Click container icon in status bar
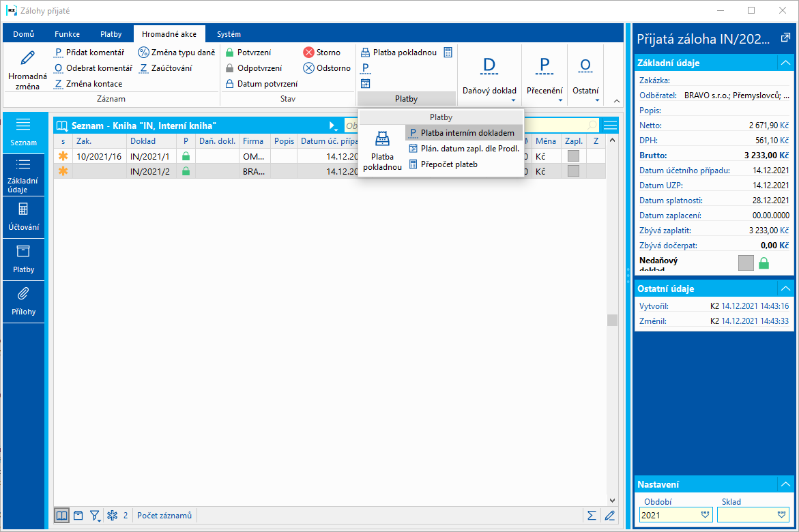 point(78,516)
